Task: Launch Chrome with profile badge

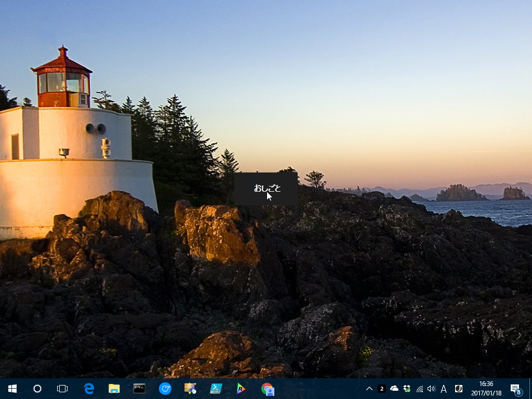Action: pyautogui.click(x=268, y=389)
